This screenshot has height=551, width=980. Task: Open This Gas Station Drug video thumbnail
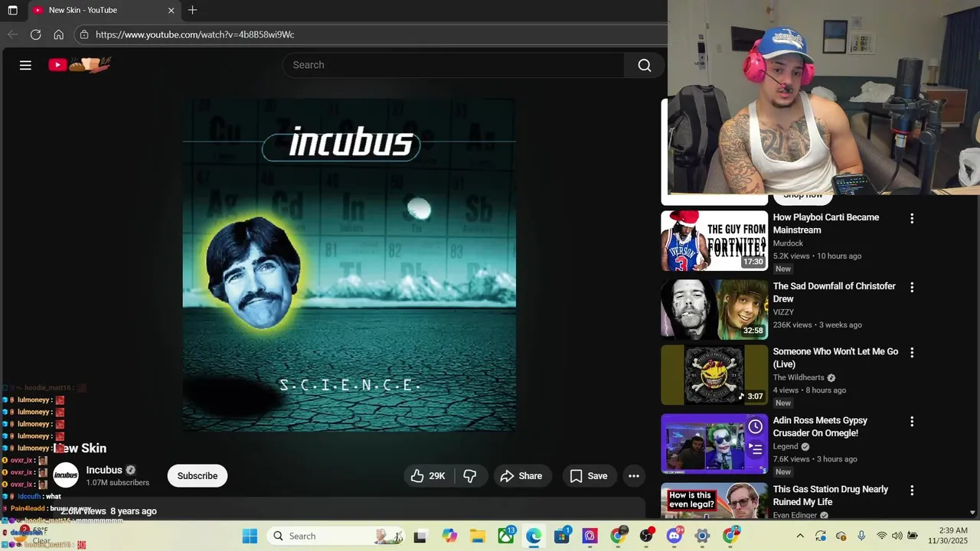click(714, 501)
